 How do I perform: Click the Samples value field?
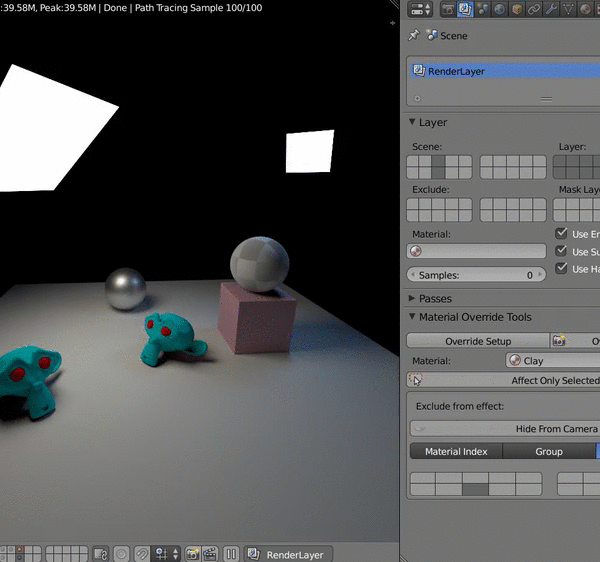pos(476,275)
